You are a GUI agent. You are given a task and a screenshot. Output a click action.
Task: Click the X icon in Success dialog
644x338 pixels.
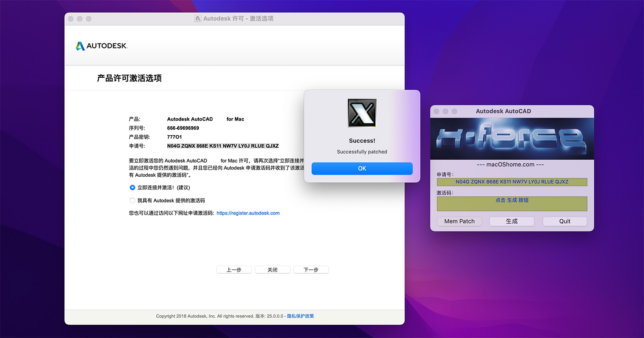[362, 113]
